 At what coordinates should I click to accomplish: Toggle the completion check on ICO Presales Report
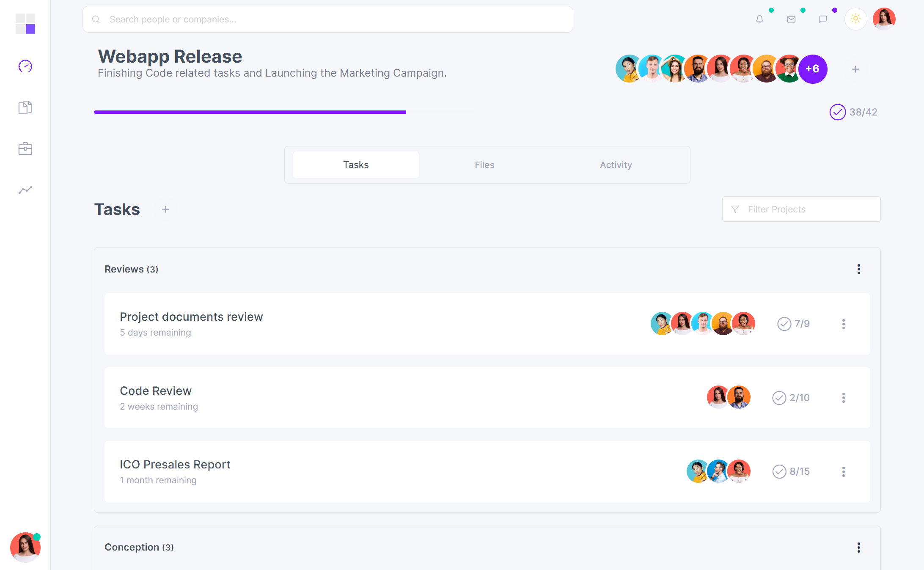[x=779, y=471]
